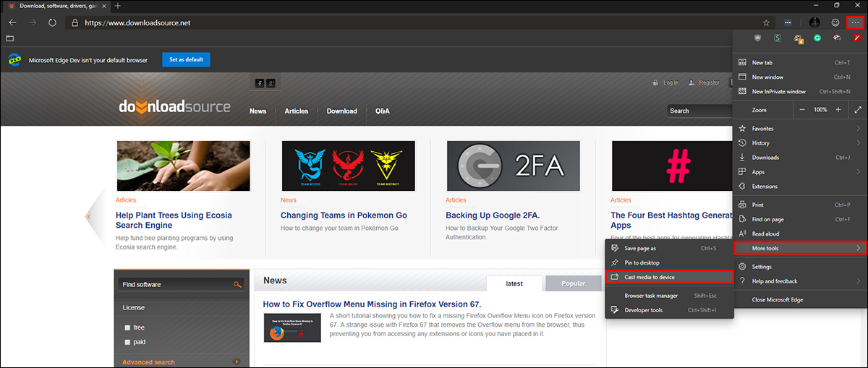Switch to the Popular news tab
The width and height of the screenshot is (868, 368).
[x=574, y=283]
